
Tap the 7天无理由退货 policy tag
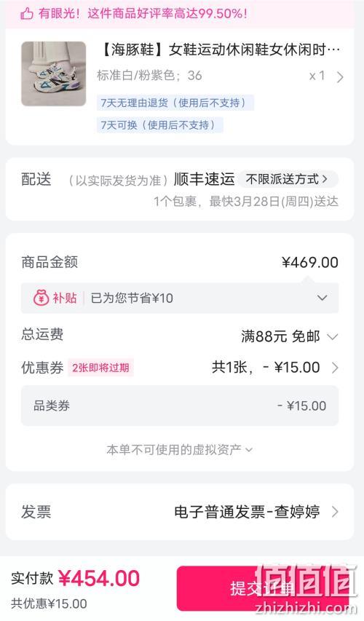pos(175,103)
